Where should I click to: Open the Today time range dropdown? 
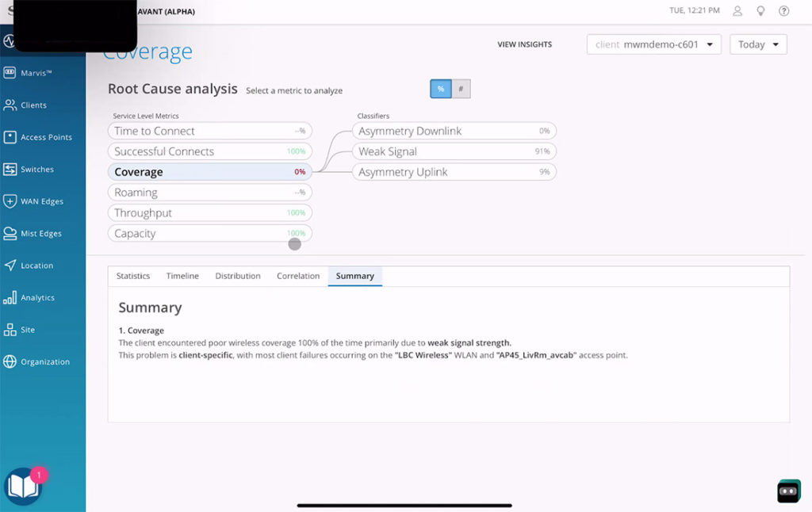[758, 44]
